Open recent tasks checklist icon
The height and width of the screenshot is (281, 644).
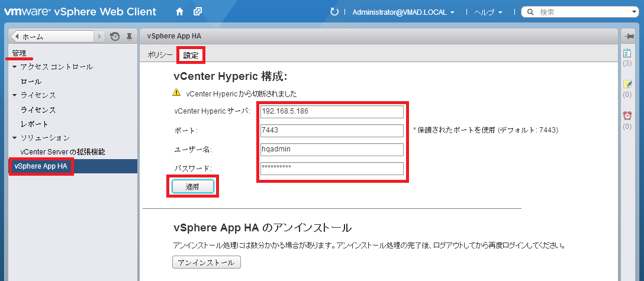point(627,53)
